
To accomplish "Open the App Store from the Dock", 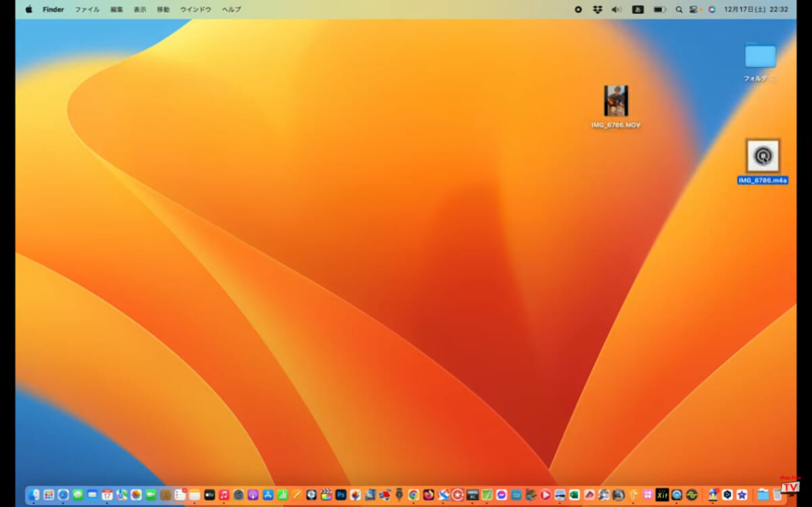I will (268, 495).
